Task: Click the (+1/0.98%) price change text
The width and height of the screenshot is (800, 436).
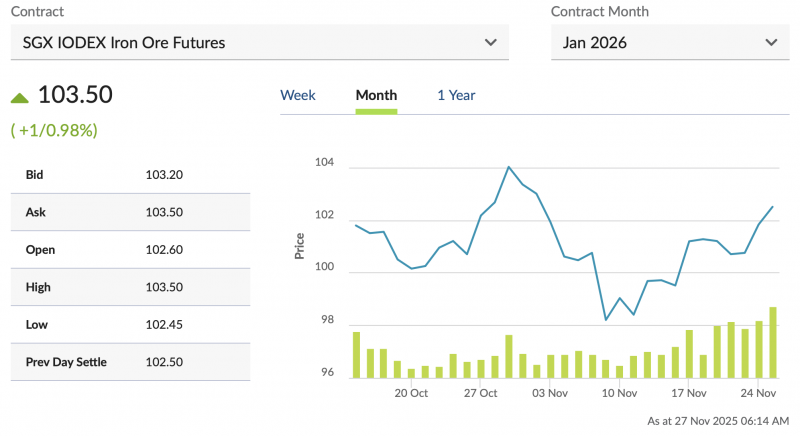Action: point(54,130)
